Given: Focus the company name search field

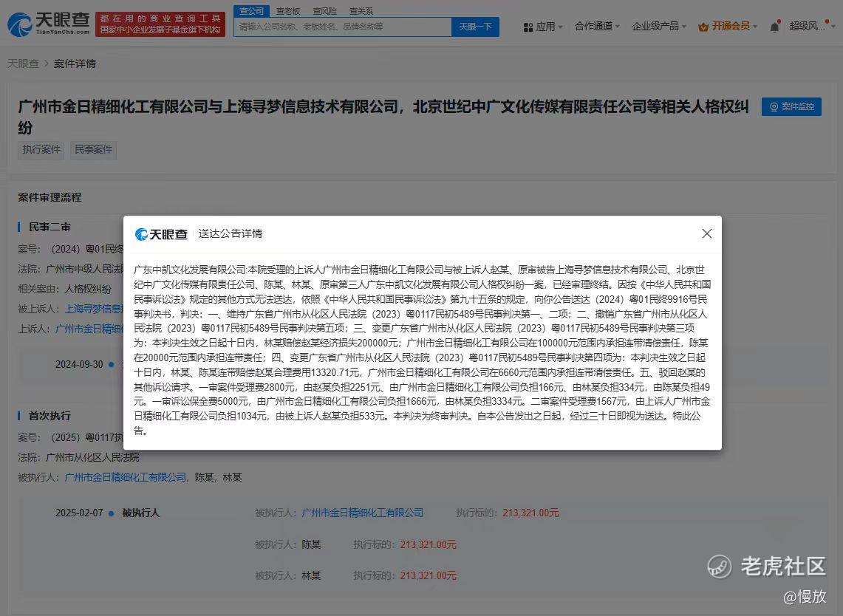Looking at the screenshot, I should pos(343,27).
